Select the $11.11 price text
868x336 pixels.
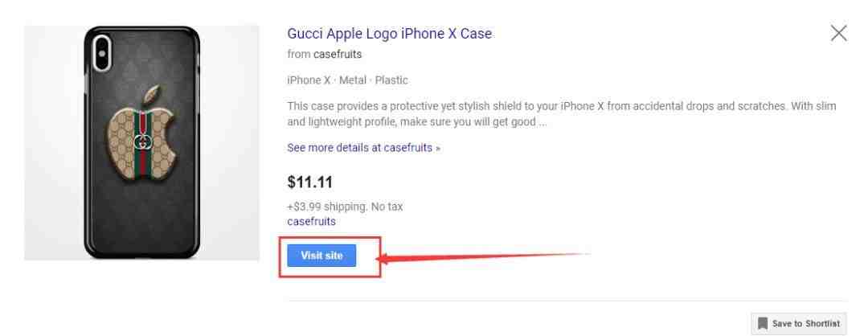310,182
